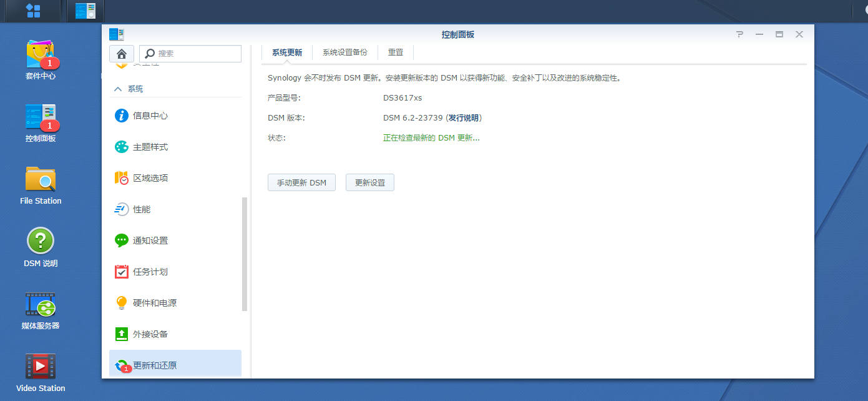Viewport: 868px width, 401px height.
Task: Click the sidebar vertical scrollbar
Action: tap(245, 254)
